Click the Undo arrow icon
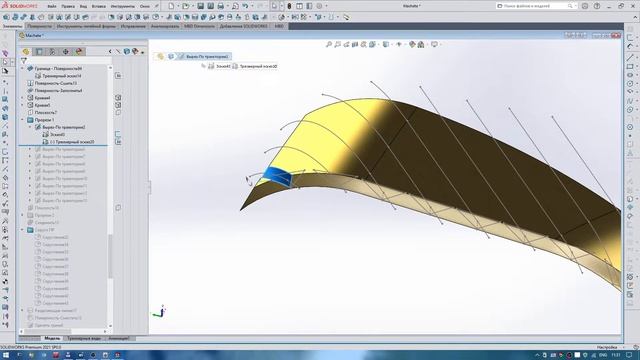This screenshot has height=360, width=640. point(245,6)
